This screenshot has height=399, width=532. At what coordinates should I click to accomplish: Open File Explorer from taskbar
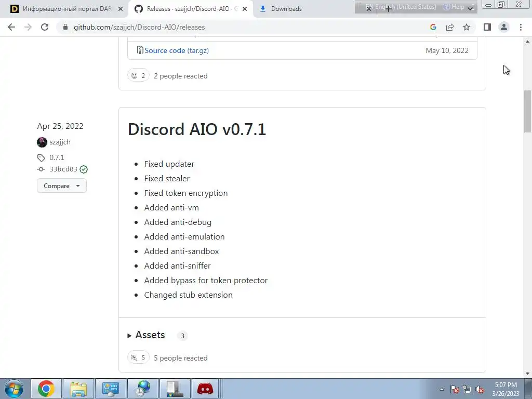click(x=78, y=389)
